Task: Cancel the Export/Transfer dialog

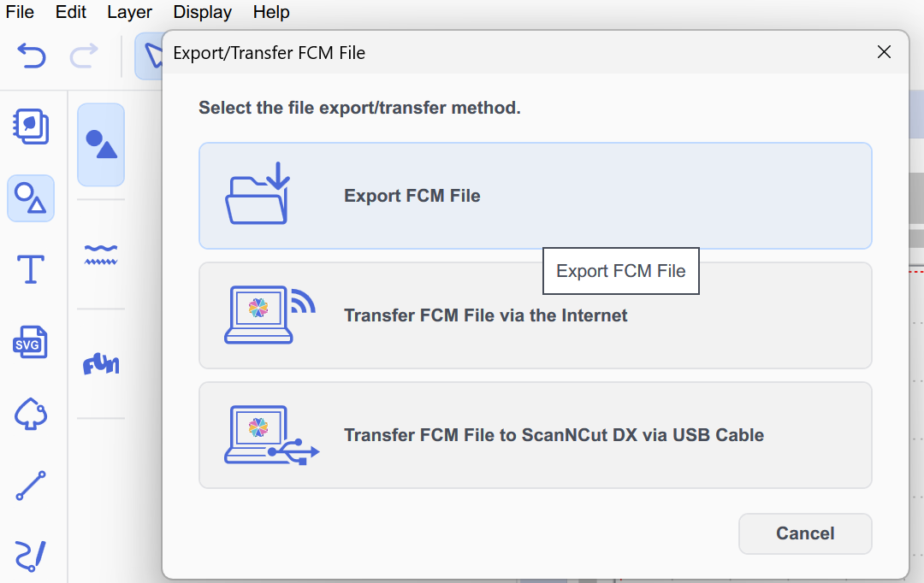Action: click(804, 533)
